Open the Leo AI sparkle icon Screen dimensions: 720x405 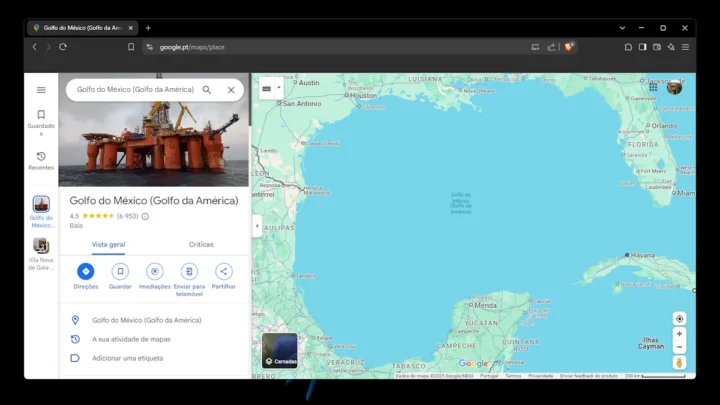671,47
